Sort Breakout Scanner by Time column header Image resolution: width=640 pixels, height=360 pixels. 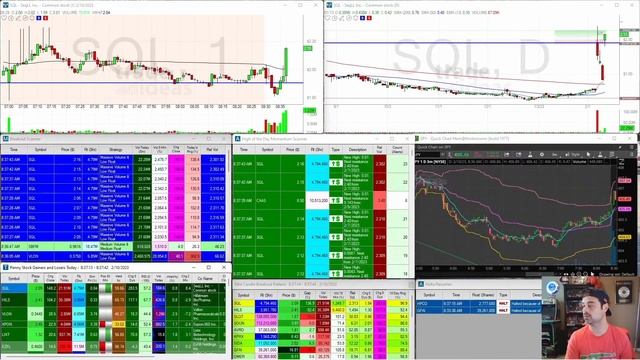point(13,150)
